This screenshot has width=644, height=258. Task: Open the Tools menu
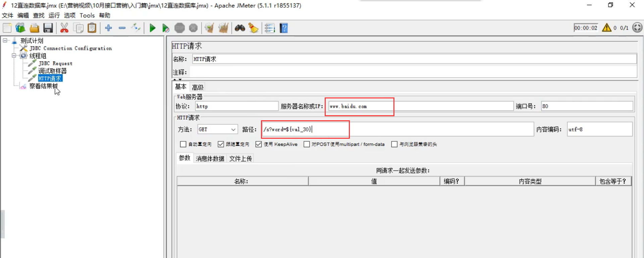[x=87, y=15]
